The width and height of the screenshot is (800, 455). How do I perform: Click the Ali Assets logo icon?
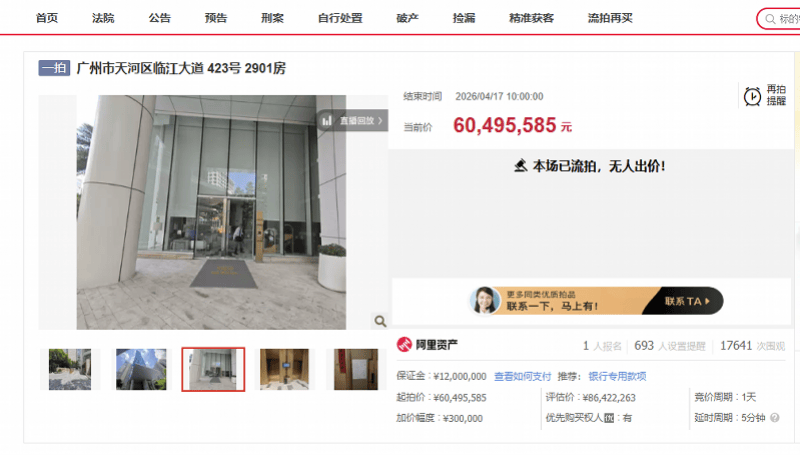click(x=405, y=346)
